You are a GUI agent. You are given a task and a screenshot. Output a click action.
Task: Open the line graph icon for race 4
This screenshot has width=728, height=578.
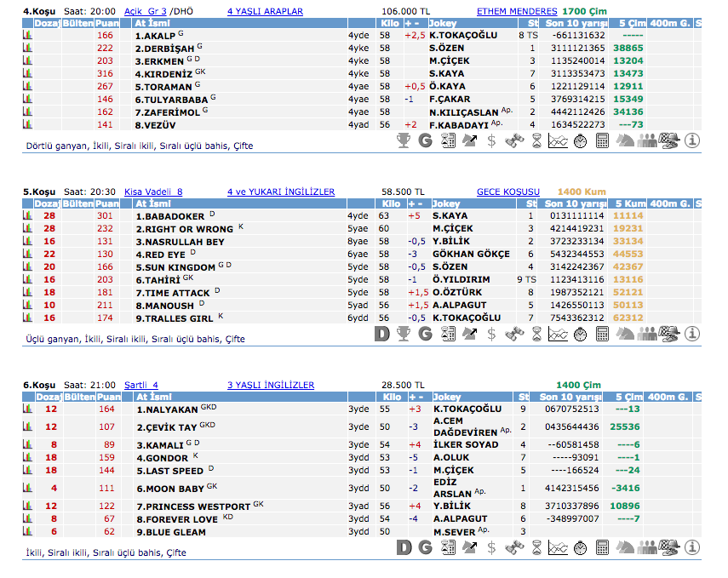(558, 141)
